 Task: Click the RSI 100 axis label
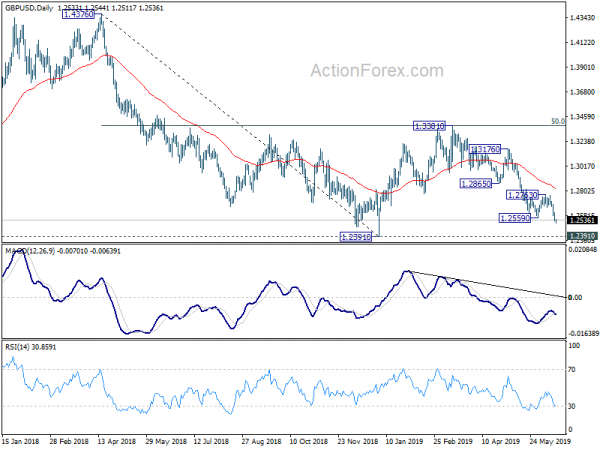click(x=574, y=346)
